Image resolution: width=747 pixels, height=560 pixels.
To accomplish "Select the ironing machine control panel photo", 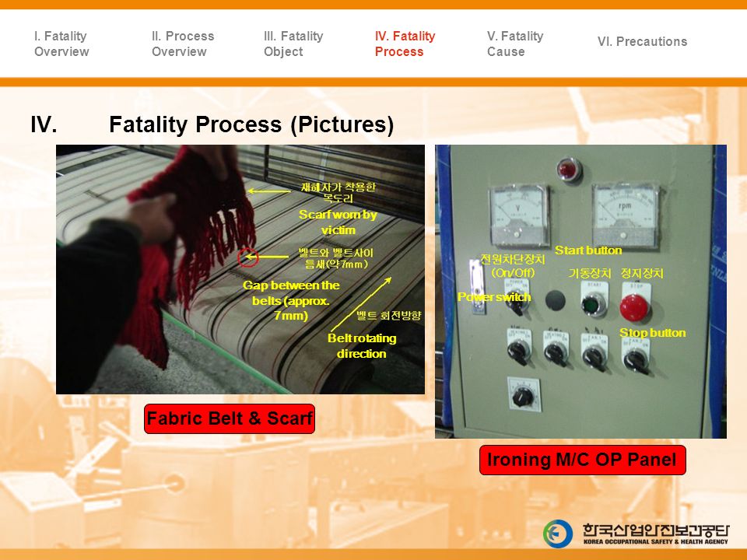I will coord(580,292).
